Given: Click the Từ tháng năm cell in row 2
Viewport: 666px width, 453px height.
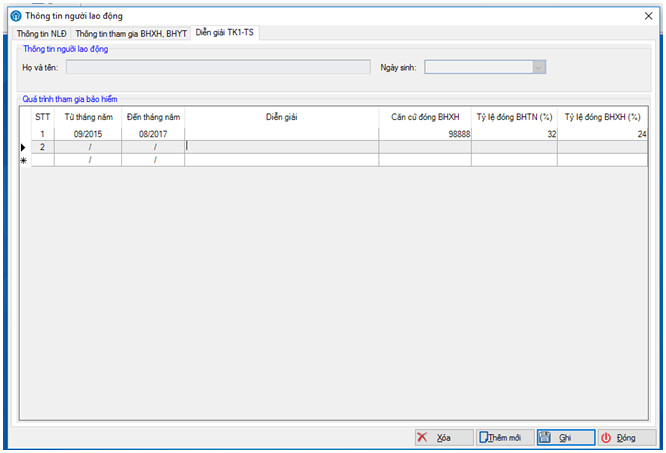Looking at the screenshot, I should (88, 147).
